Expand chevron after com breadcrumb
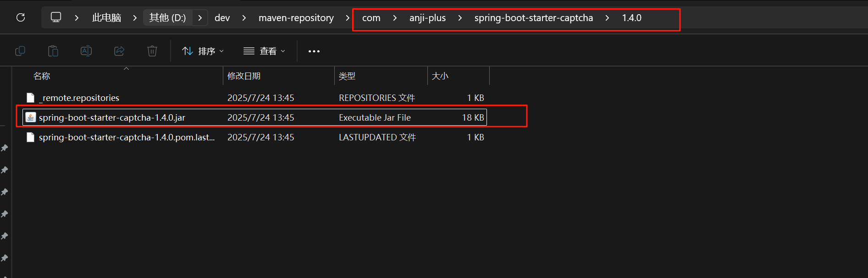The height and width of the screenshot is (278, 868). point(395,18)
